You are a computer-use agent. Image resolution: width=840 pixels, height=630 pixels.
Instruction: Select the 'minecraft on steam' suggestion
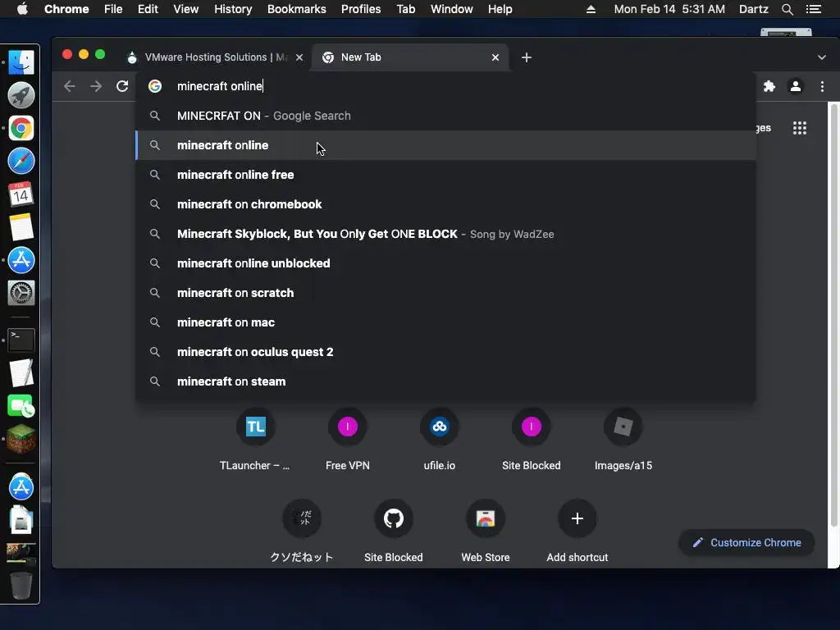coord(445,381)
